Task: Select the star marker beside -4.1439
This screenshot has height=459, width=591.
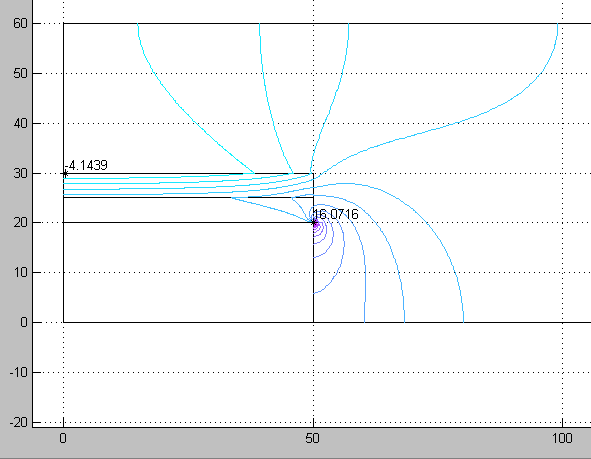Action: click(64, 174)
